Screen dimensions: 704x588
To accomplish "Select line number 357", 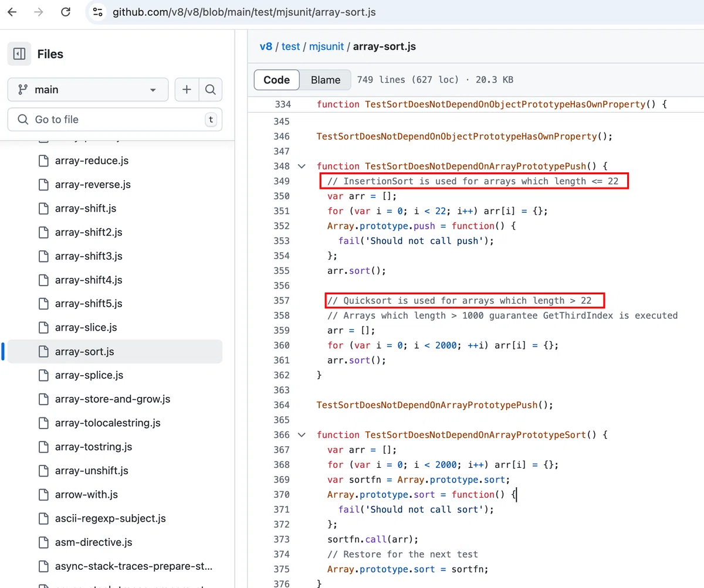I will click(x=282, y=301).
